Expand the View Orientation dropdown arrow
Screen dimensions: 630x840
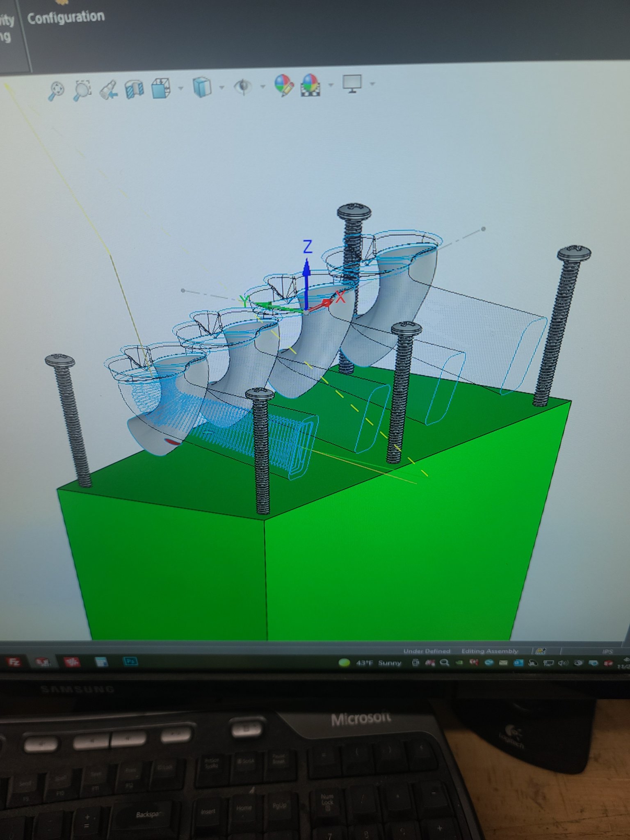tap(180, 88)
